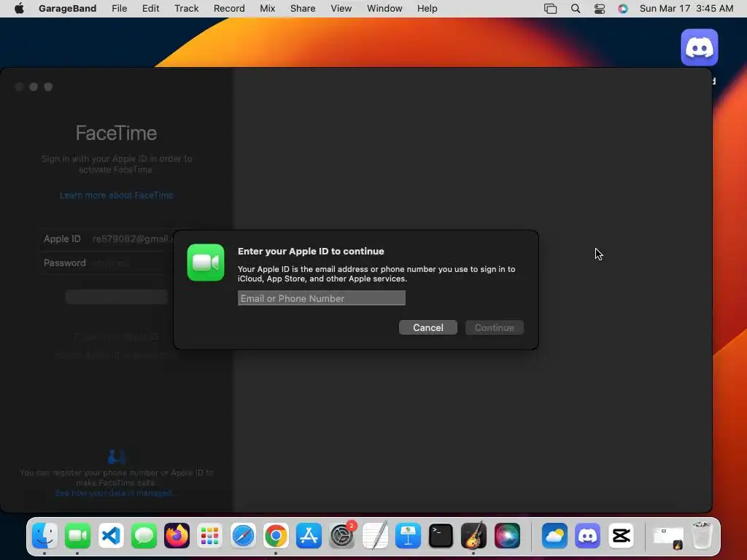747x560 pixels.
Task: Open Stage Manager windows icon in menu bar
Action: pyautogui.click(x=550, y=9)
